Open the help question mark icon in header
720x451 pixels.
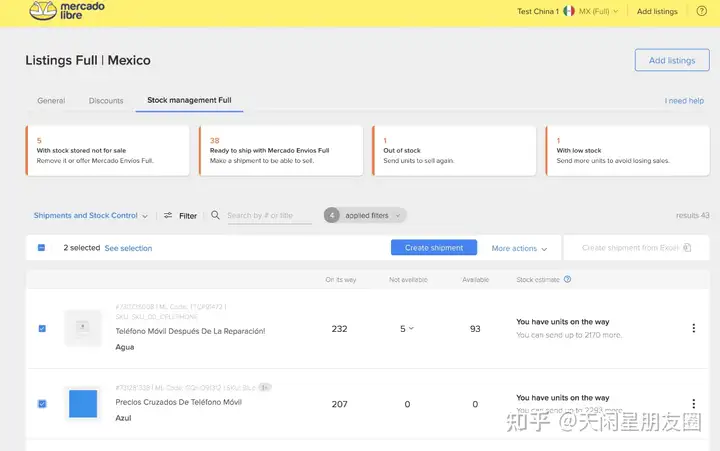pyautogui.click(x=701, y=11)
